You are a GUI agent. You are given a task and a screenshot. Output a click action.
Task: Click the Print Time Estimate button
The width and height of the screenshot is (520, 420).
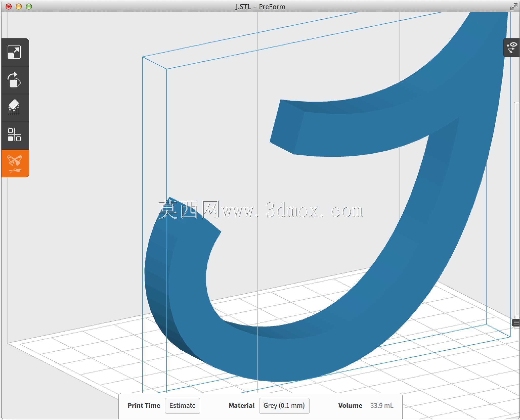coord(182,406)
